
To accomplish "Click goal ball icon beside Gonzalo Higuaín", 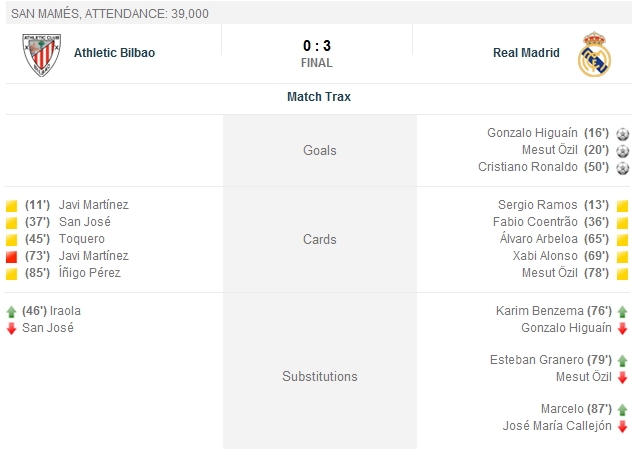I will [622, 133].
